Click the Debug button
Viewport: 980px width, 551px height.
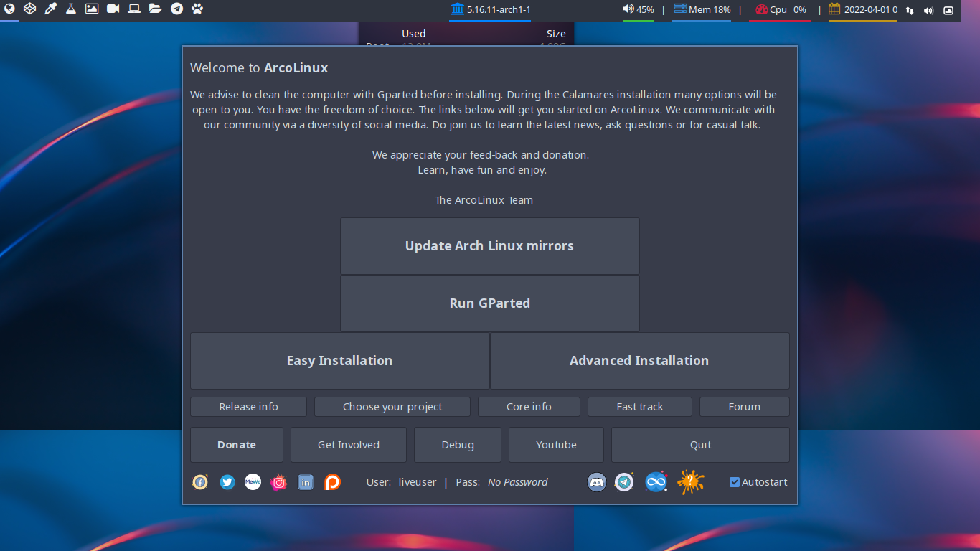pos(458,445)
